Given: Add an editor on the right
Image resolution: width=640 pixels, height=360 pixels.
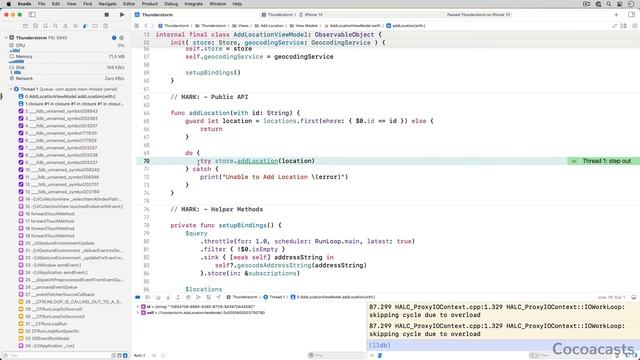Looking at the screenshot, I should pyautogui.click(x=634, y=26).
